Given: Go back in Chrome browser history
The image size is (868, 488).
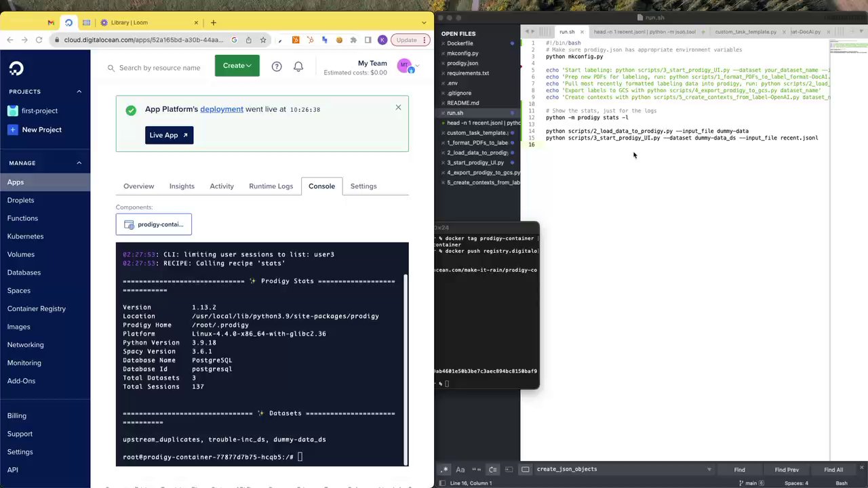Looking at the screenshot, I should (x=9, y=40).
